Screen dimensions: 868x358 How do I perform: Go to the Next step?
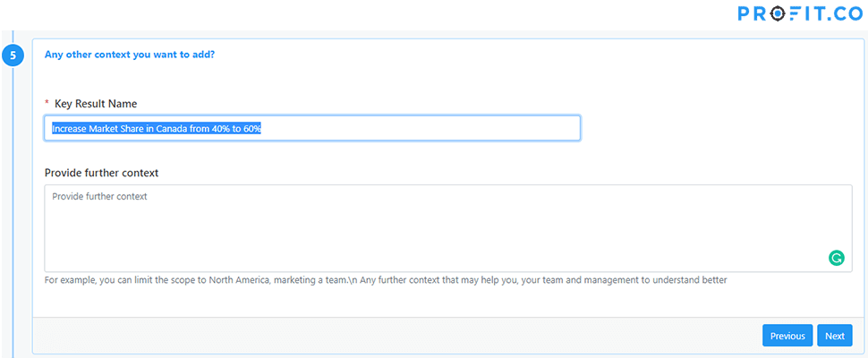[834, 336]
